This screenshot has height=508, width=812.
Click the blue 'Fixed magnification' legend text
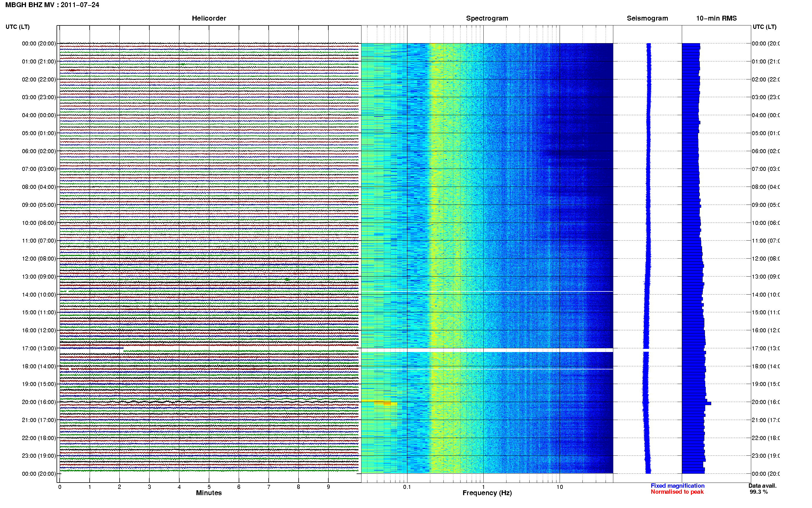pyautogui.click(x=678, y=486)
